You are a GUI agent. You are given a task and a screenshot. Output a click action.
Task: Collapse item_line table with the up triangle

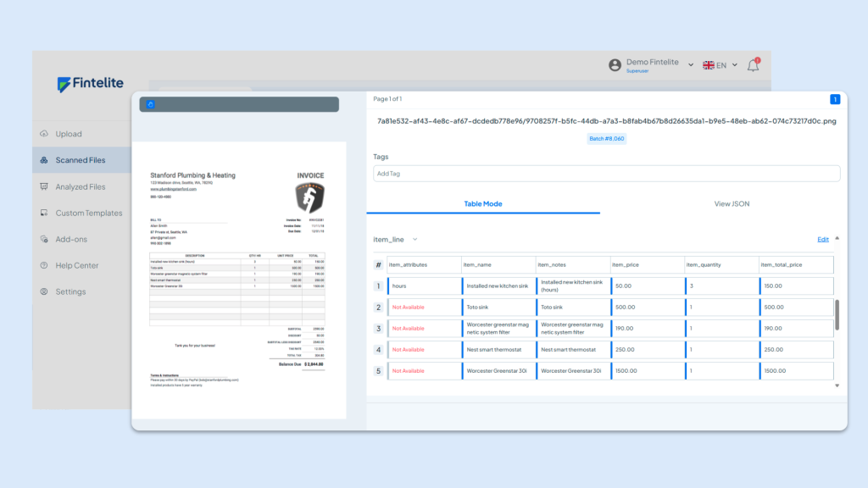[837, 239]
